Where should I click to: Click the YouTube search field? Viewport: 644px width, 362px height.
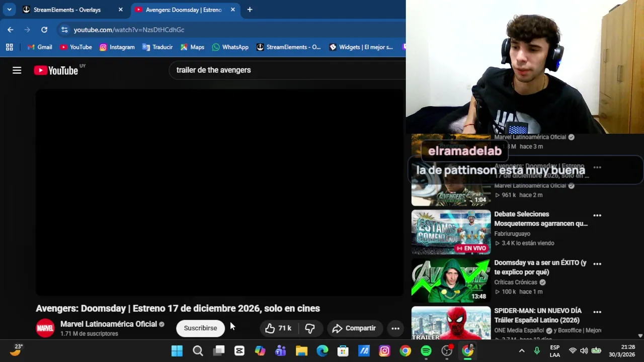coord(287,70)
